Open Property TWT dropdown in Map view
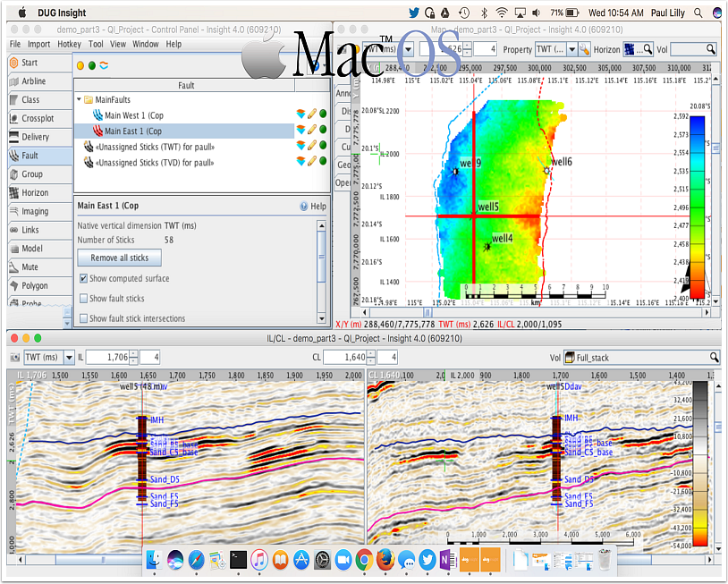The width and height of the screenshot is (728, 584). [x=572, y=49]
